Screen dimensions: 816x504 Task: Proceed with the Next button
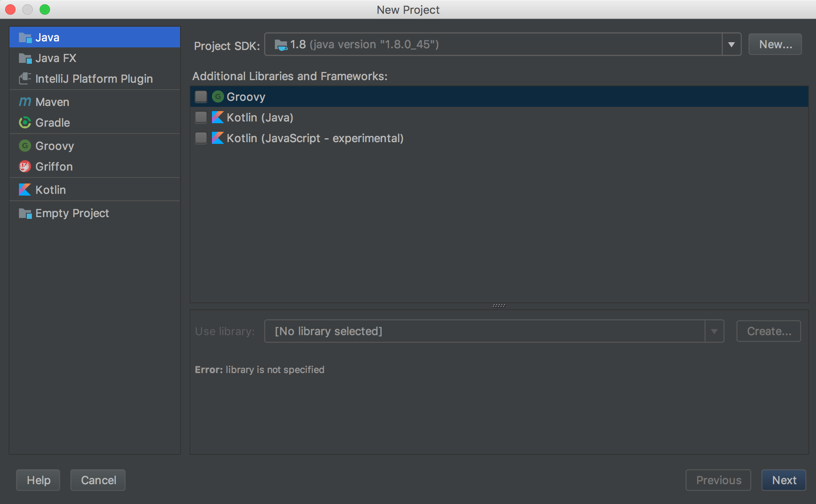[784, 480]
